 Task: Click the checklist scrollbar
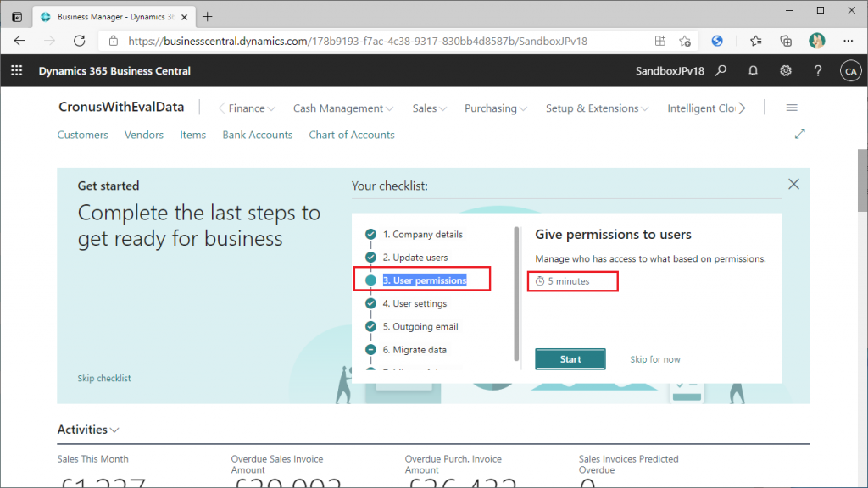(516, 294)
